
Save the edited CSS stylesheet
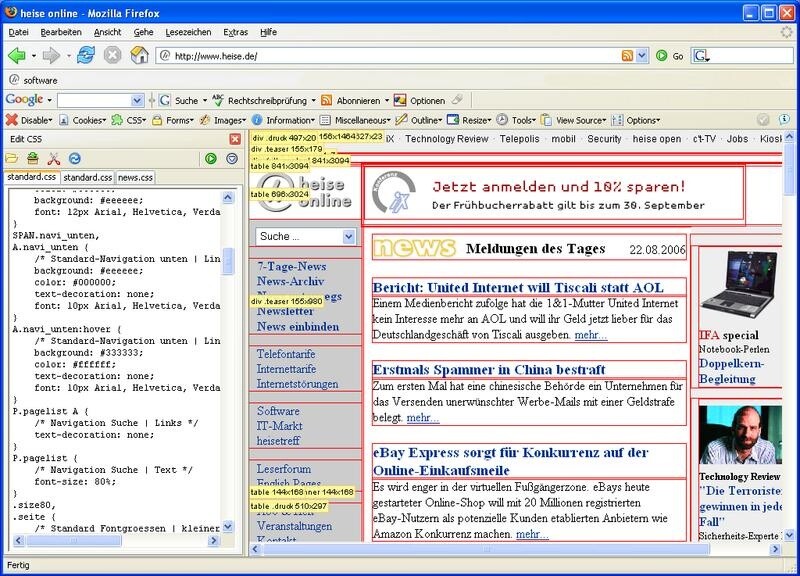(x=33, y=157)
